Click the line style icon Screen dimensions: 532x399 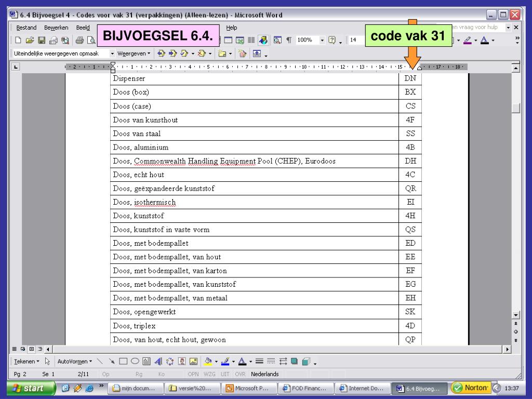pyautogui.click(x=259, y=362)
